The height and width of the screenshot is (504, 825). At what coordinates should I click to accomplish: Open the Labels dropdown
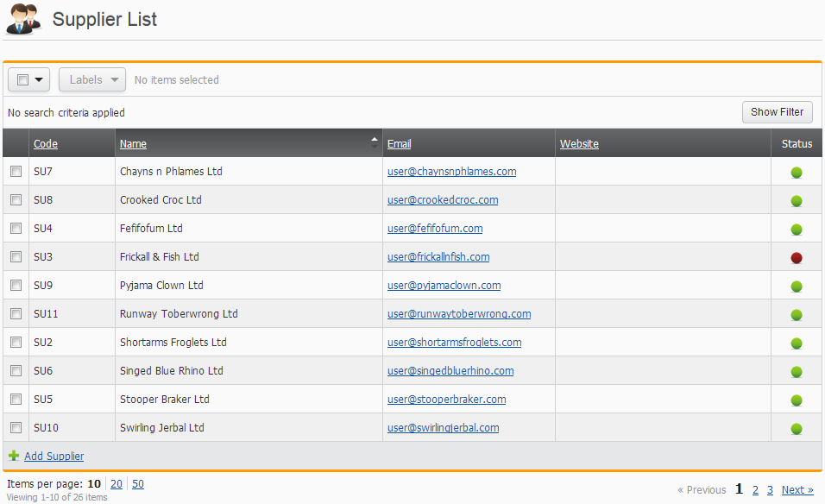92,79
